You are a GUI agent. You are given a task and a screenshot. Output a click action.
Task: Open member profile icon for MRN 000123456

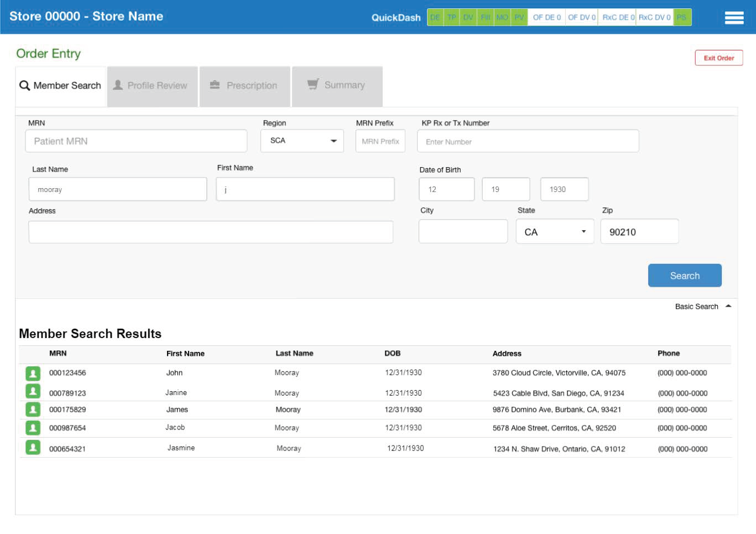coord(33,373)
